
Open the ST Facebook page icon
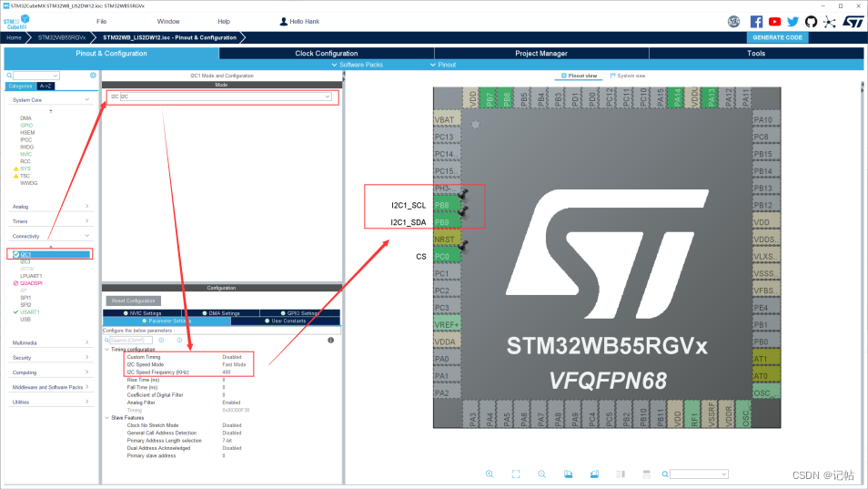coord(756,22)
